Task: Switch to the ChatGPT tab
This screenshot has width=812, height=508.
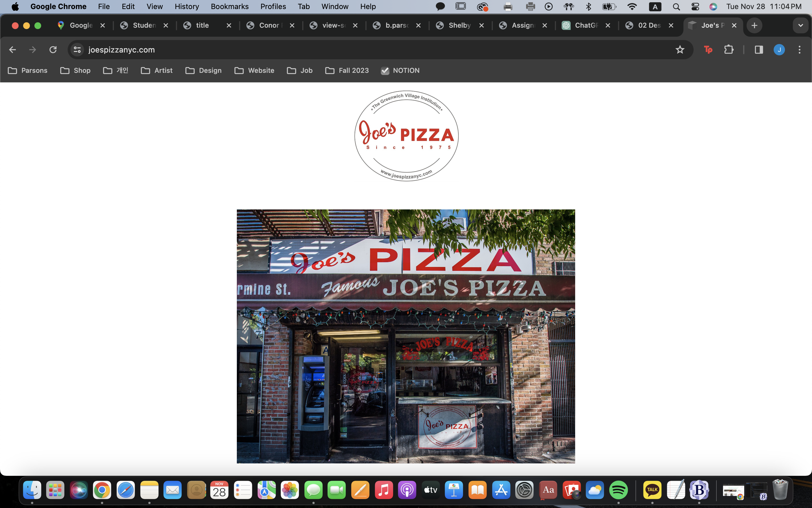Action: pos(586,25)
